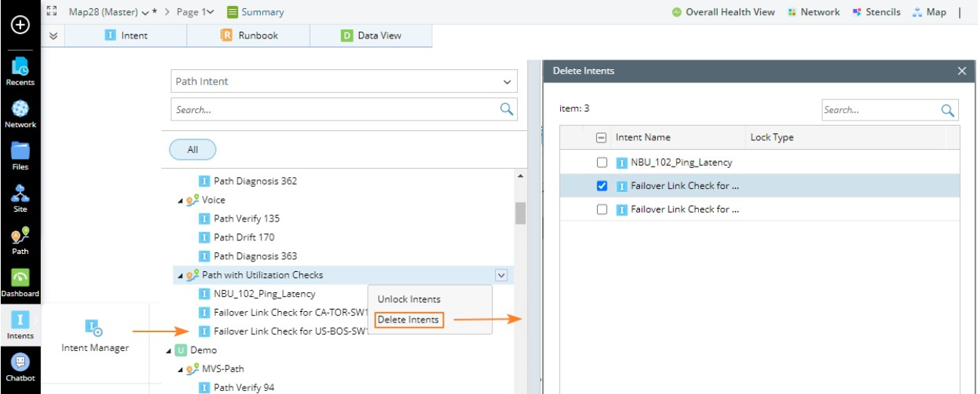Uncheck the selected Failover Link Check checkbox
980x394 pixels.
602,186
